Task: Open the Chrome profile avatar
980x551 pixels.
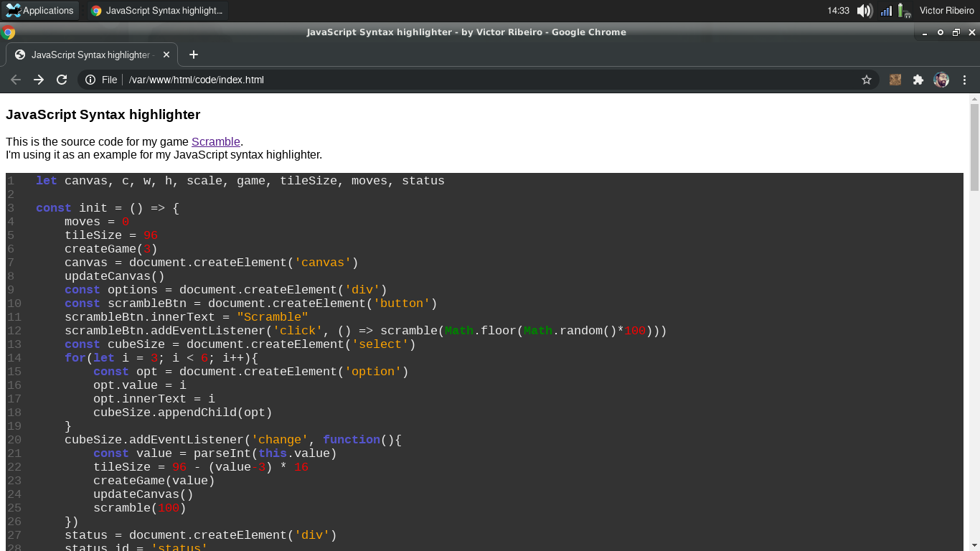Action: click(941, 80)
